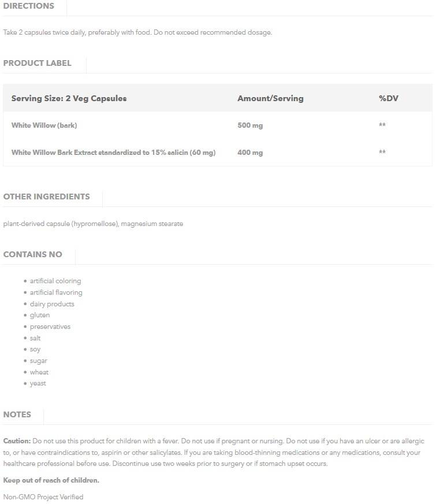Click the 'Take 2 capsules twice daily' text
The width and height of the screenshot is (436, 504).
(x=137, y=32)
